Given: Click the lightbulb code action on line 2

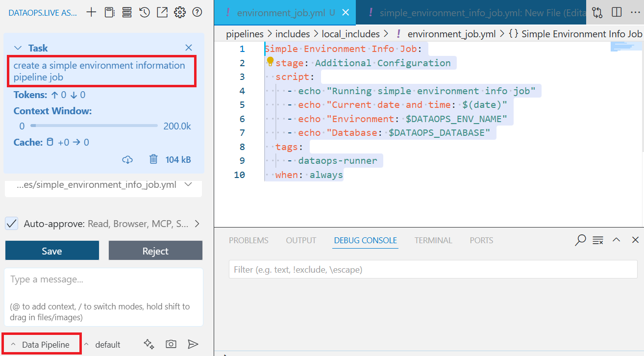Looking at the screenshot, I should [x=270, y=62].
